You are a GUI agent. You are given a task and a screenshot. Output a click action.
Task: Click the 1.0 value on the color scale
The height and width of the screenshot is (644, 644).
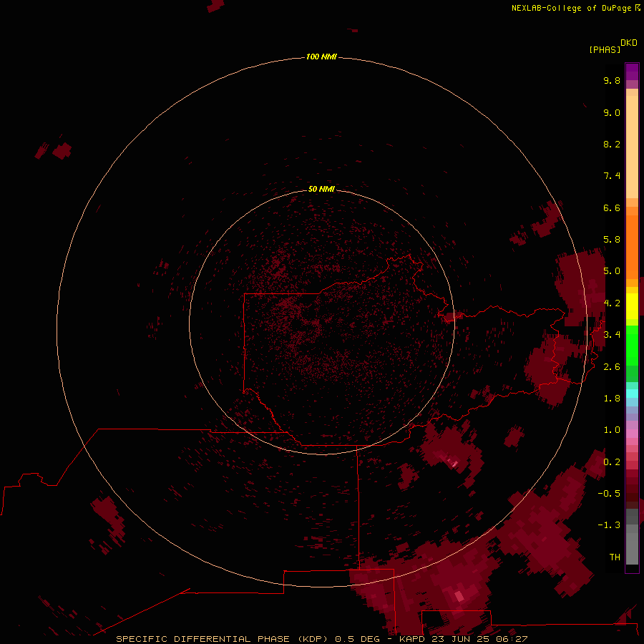pyautogui.click(x=612, y=430)
